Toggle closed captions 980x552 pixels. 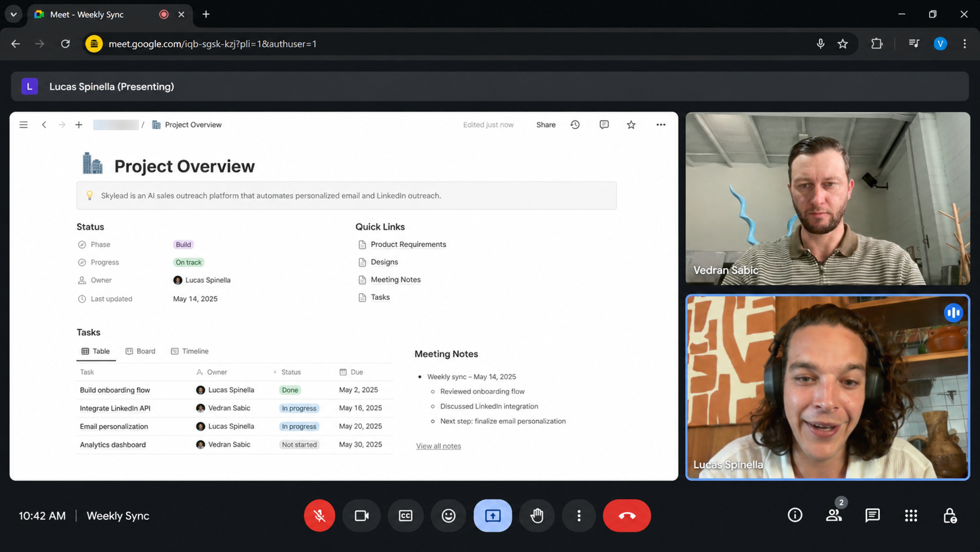tap(405, 515)
